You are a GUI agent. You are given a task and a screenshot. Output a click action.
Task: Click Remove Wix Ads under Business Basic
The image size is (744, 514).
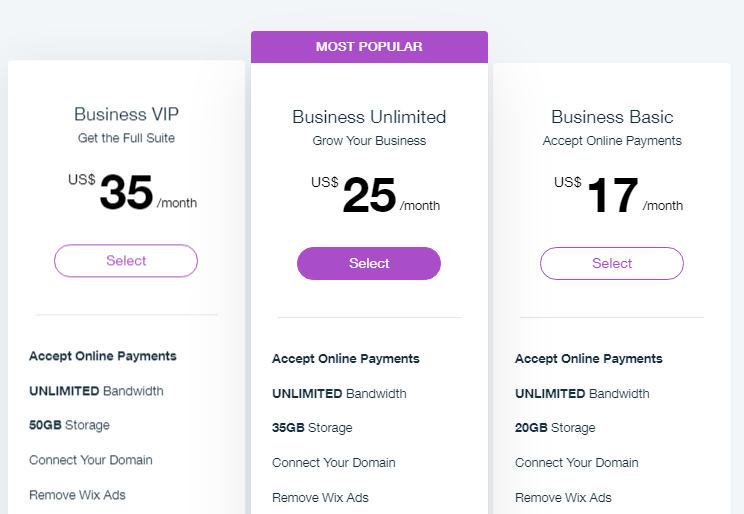coord(563,497)
